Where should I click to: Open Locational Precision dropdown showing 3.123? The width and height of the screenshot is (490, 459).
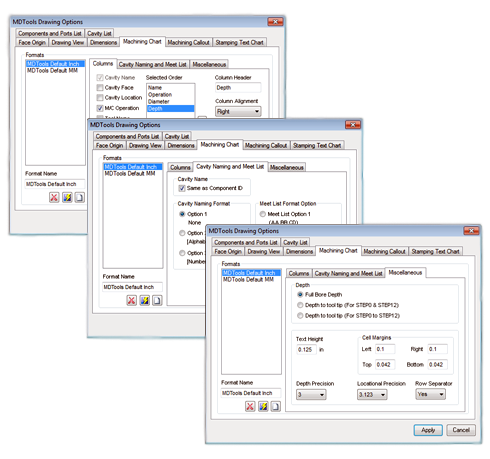coord(372,395)
